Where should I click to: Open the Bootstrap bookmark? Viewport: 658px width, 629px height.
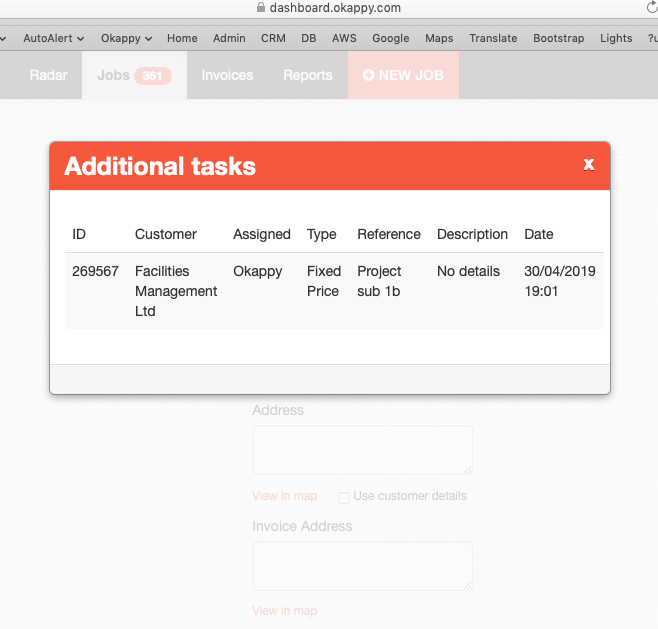point(559,38)
